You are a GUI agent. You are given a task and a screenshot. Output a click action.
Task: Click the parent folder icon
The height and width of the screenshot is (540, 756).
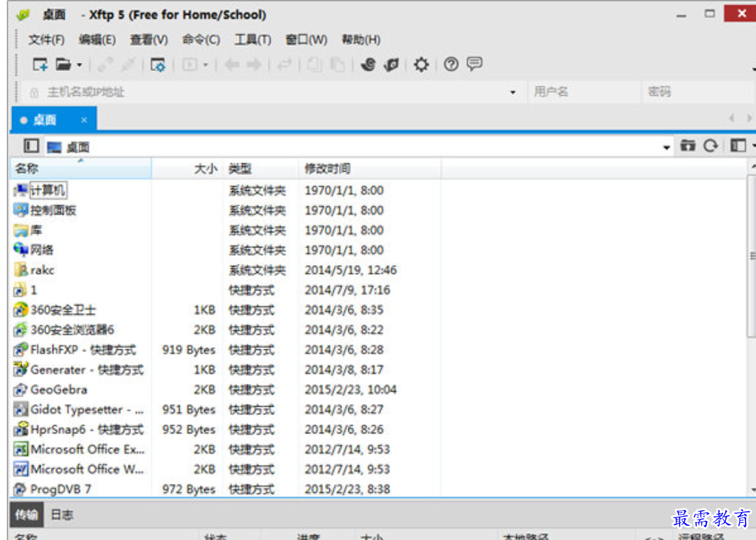[x=688, y=146]
